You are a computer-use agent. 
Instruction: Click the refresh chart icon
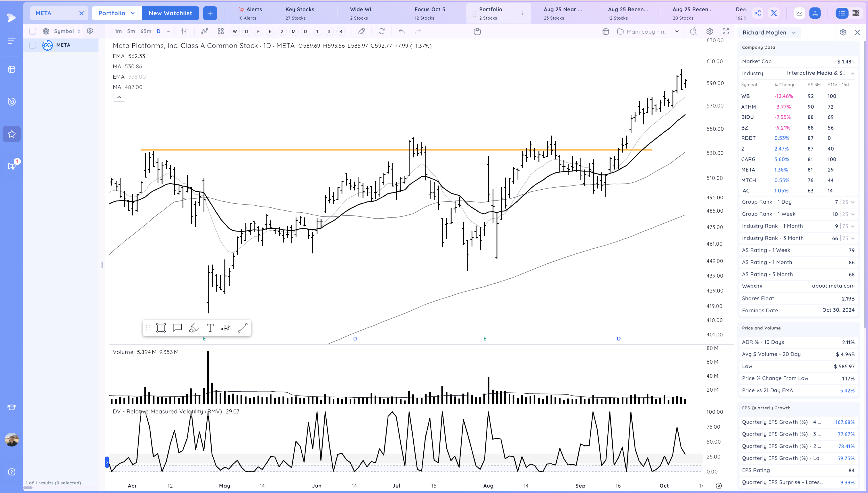tap(381, 31)
